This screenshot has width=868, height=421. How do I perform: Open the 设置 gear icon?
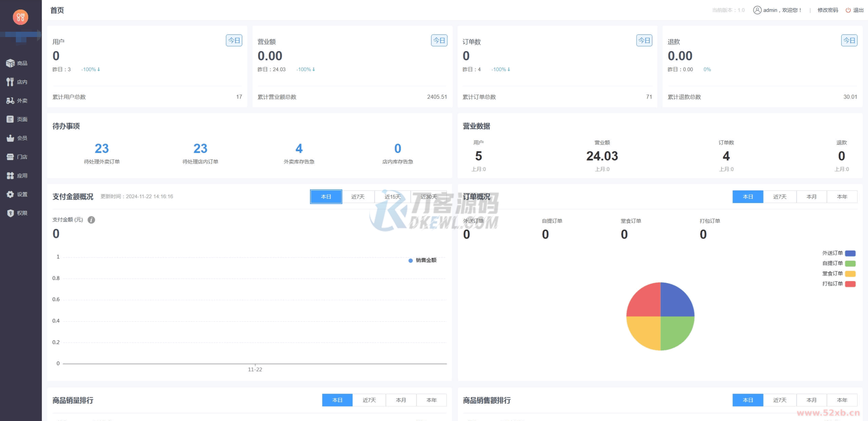click(x=10, y=194)
